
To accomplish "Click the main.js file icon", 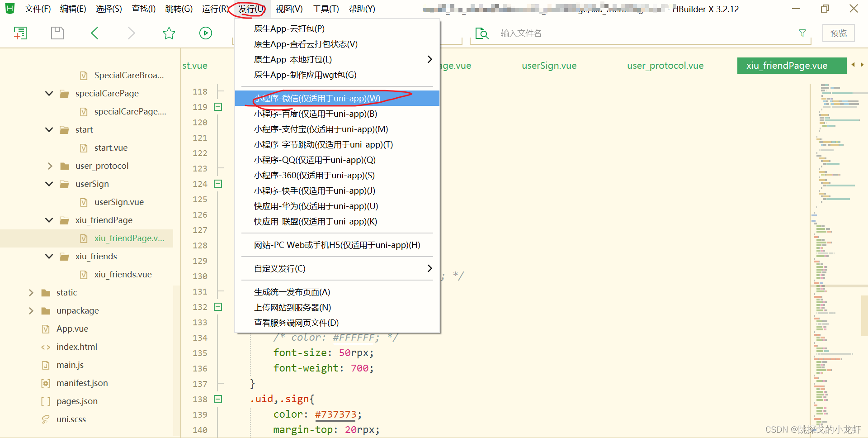I will (x=46, y=365).
